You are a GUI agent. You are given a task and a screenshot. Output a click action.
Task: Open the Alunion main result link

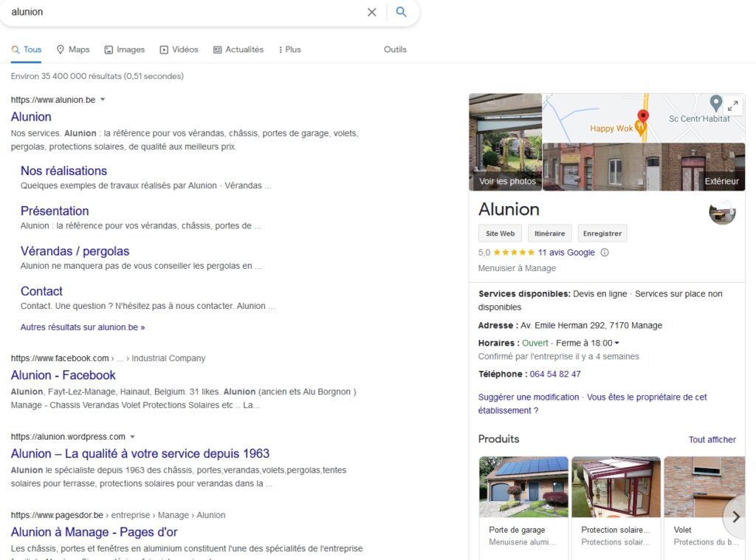point(31,117)
